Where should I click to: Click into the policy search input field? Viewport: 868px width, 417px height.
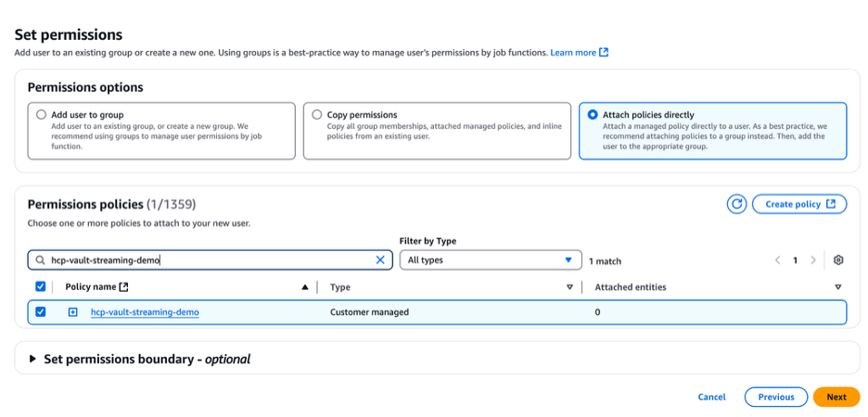click(211, 260)
